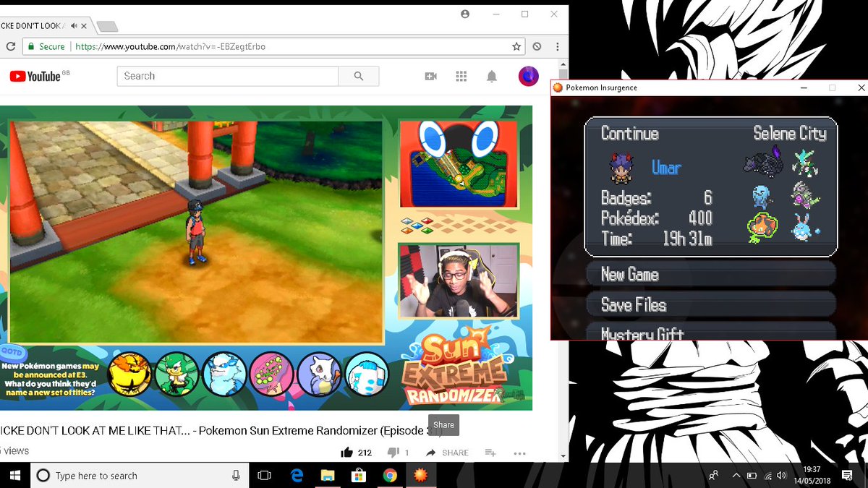Image resolution: width=868 pixels, height=488 pixels.
Task: Click the Cortana microphone icon
Action: pyautogui.click(x=236, y=475)
